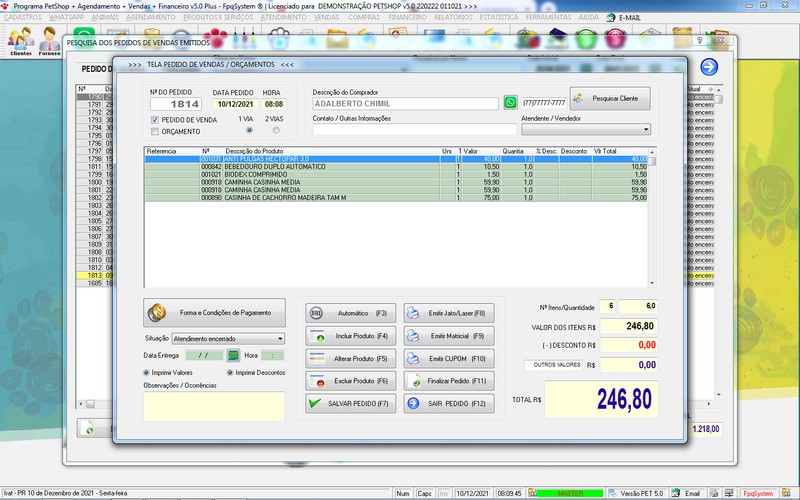Click the Descrição do Comprador field

coord(406,104)
